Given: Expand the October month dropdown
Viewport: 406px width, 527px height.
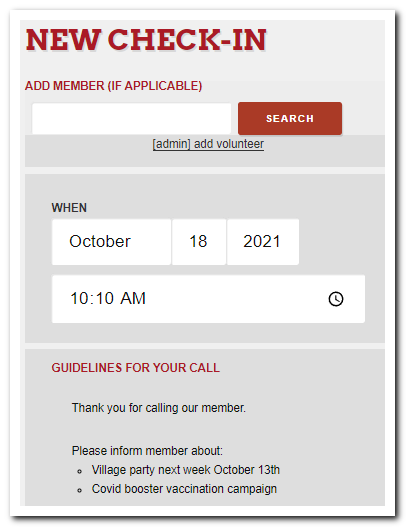Looking at the screenshot, I should click(x=111, y=242).
